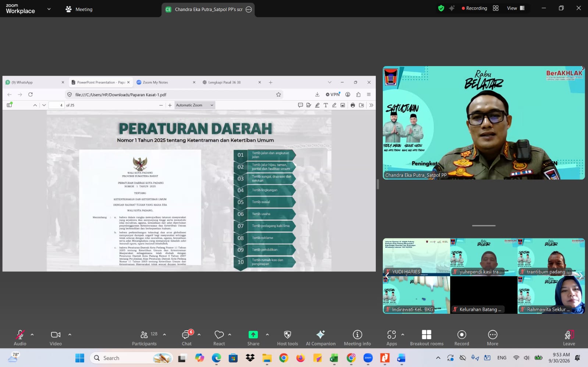Click the AI Companion sparkle in title bar

(452, 8)
